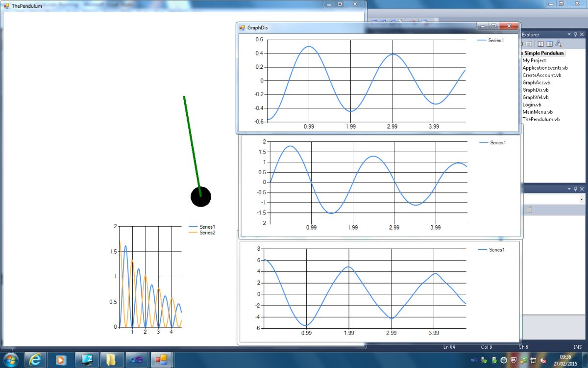Click Series1 legend in velocity chart
588x368 pixels.
point(492,142)
